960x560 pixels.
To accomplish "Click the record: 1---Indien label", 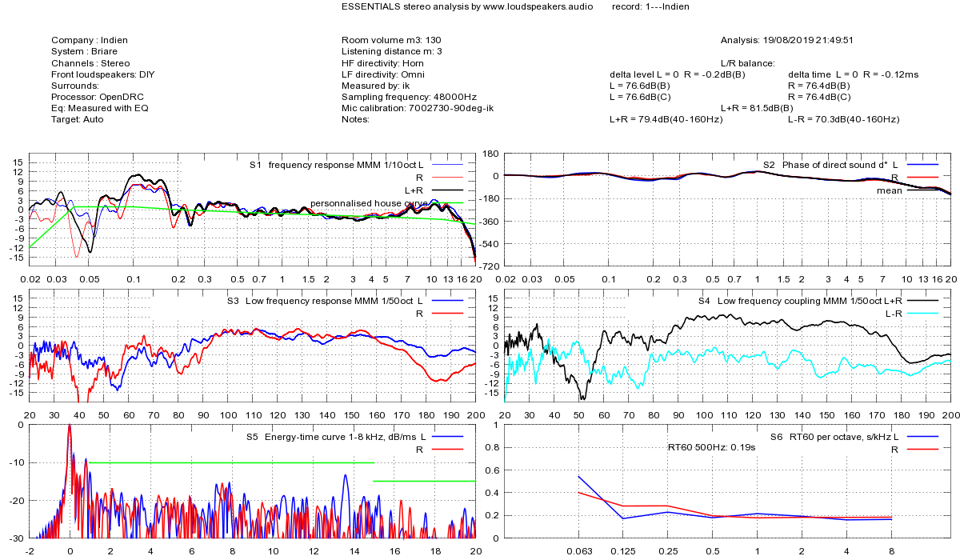I will coord(650,6).
